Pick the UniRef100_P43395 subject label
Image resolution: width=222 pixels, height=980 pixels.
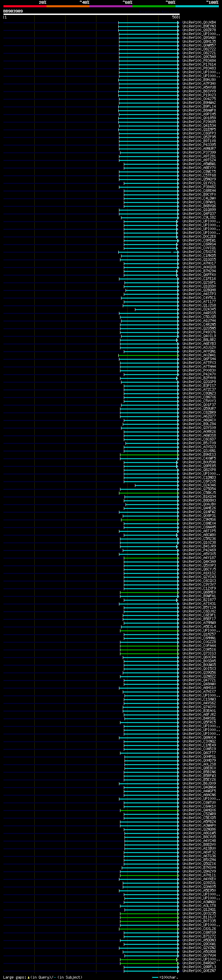click(x=199, y=145)
